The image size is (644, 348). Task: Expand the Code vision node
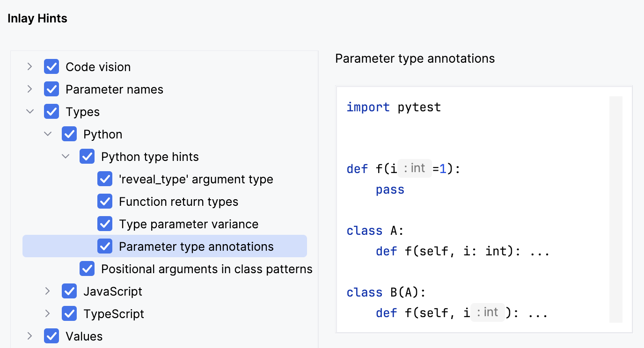click(x=30, y=67)
